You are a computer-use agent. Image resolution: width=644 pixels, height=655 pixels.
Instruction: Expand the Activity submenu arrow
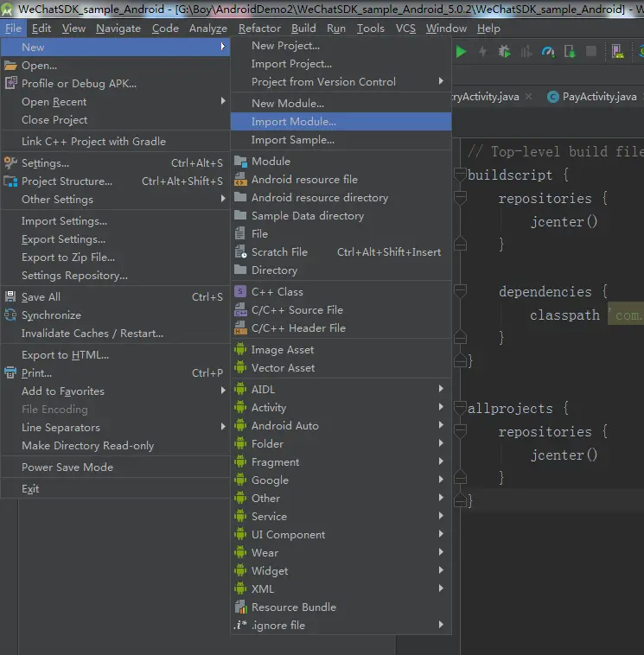pos(441,407)
